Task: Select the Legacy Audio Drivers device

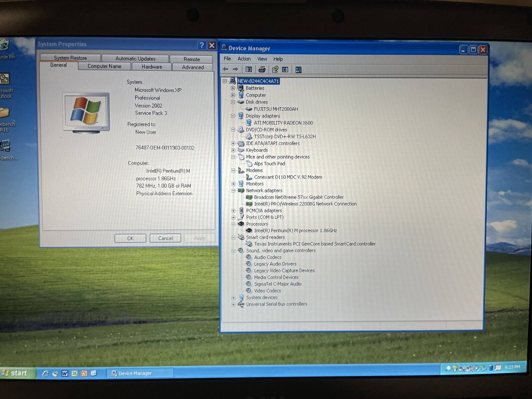Action: [x=275, y=264]
